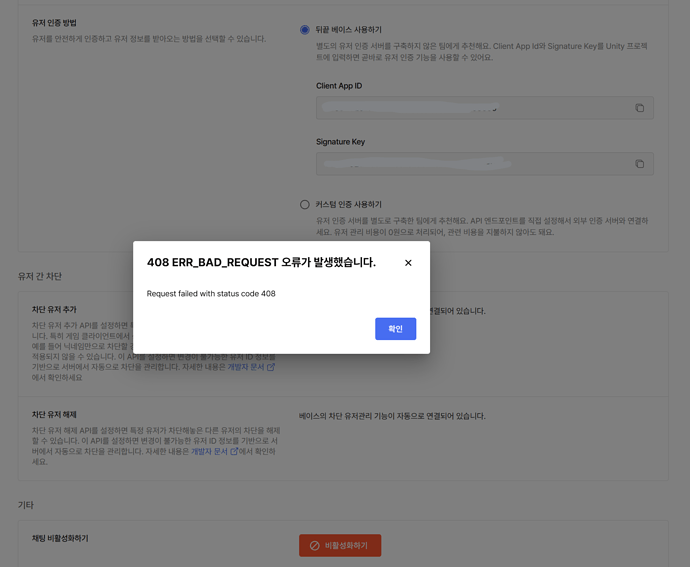Click the 채팅 비활성화하기 setting label
Screen dimensions: 690x567
[60, 538]
